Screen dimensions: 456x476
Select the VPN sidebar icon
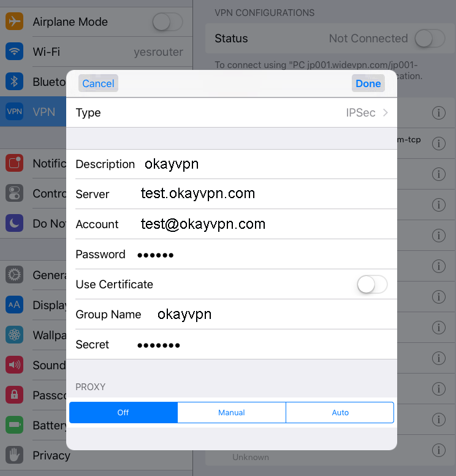click(x=14, y=112)
